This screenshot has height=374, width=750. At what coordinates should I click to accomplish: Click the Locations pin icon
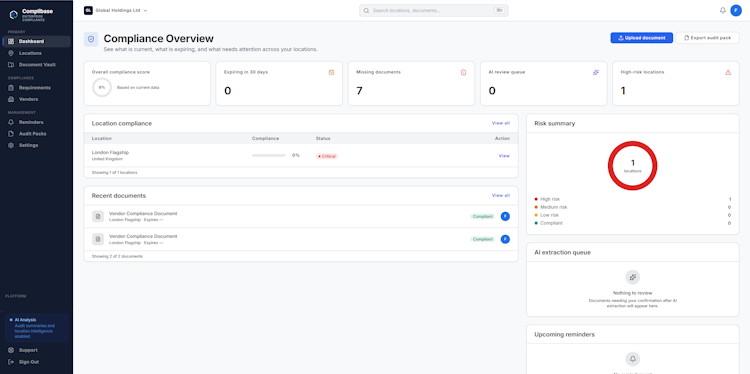tap(11, 53)
